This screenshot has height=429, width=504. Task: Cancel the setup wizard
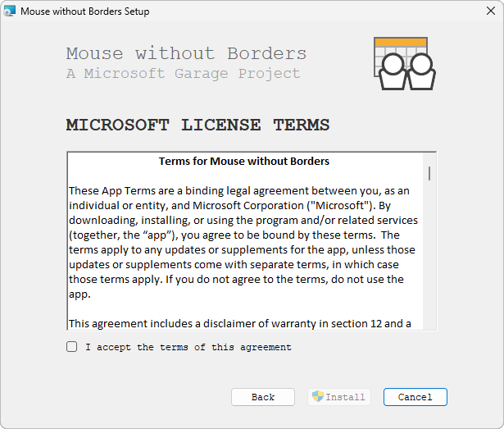click(415, 397)
